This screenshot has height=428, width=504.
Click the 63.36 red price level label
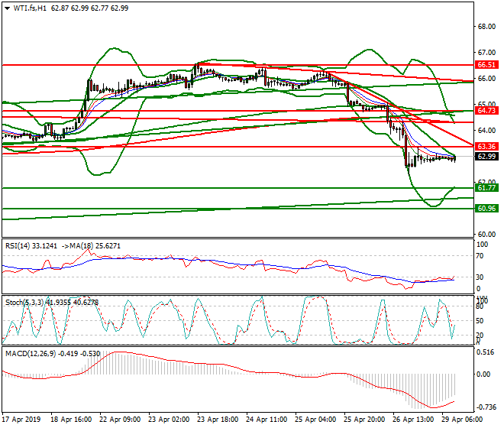[x=486, y=147]
